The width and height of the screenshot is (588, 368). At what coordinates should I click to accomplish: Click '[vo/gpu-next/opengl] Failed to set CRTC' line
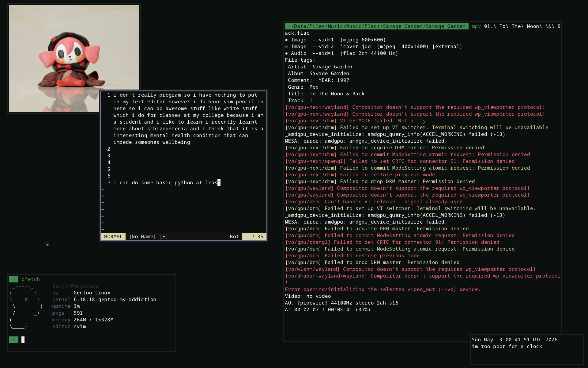coord(400,161)
